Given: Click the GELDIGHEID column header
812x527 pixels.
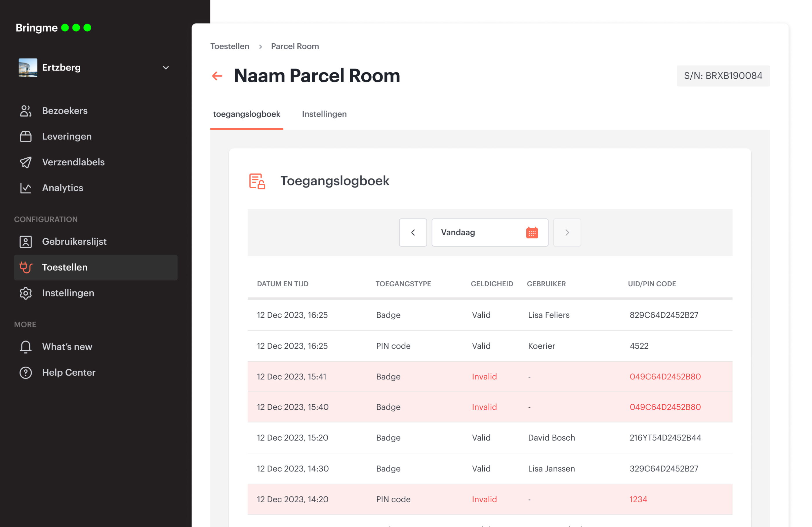Looking at the screenshot, I should point(492,284).
